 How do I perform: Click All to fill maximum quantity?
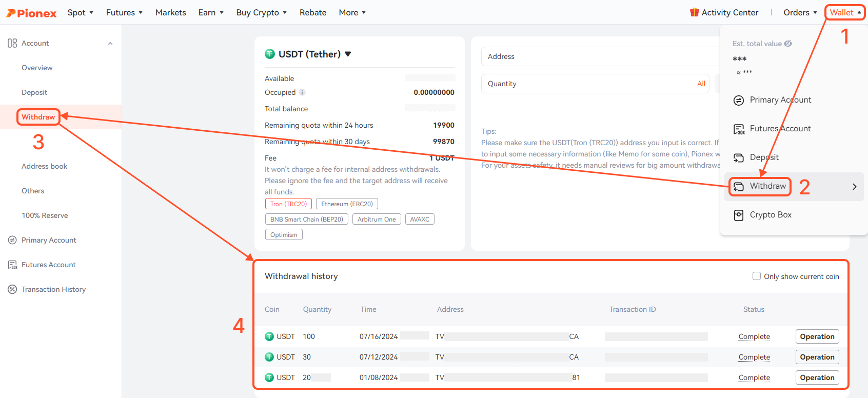coord(701,84)
